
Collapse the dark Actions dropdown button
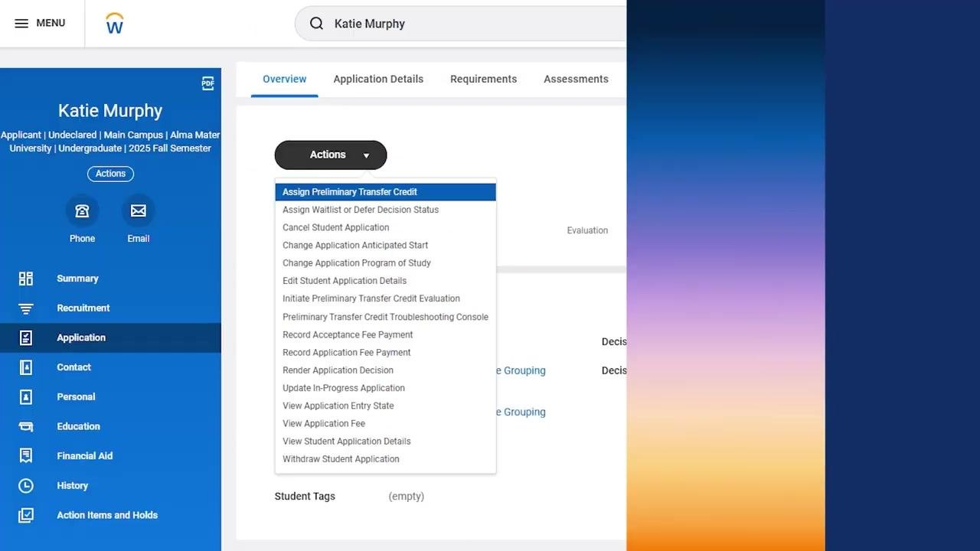tap(331, 155)
